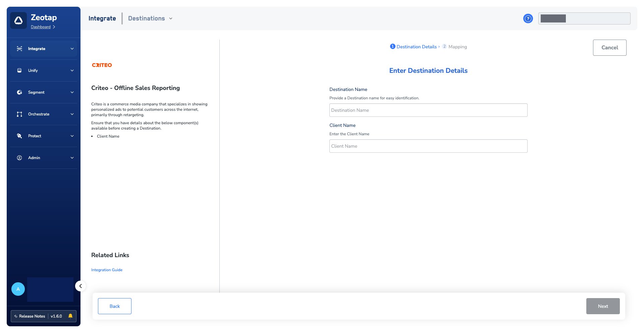Open Release Notes

pos(32,316)
